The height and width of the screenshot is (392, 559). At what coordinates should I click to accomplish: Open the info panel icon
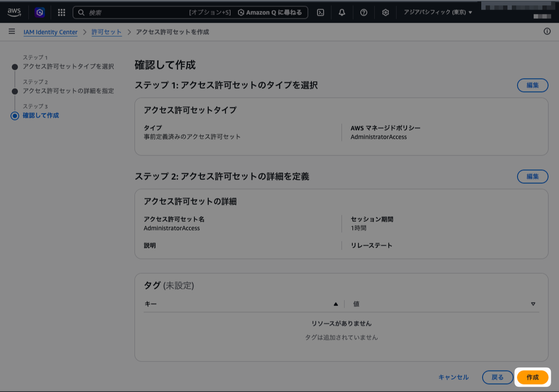[547, 31]
